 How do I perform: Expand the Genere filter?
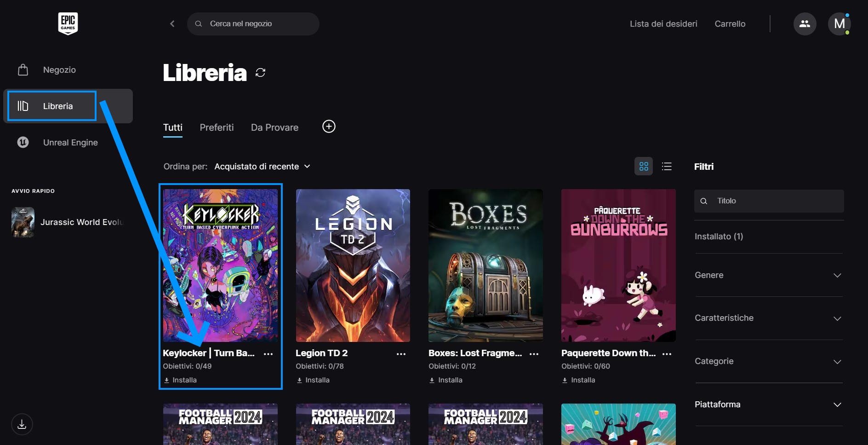769,275
